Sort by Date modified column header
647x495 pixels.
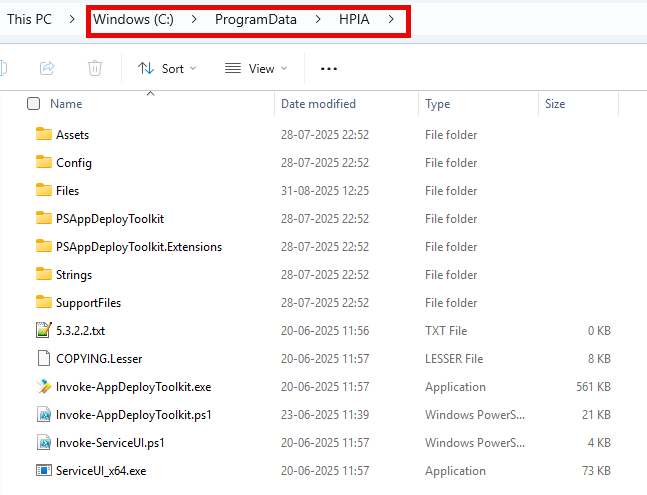tap(320, 104)
